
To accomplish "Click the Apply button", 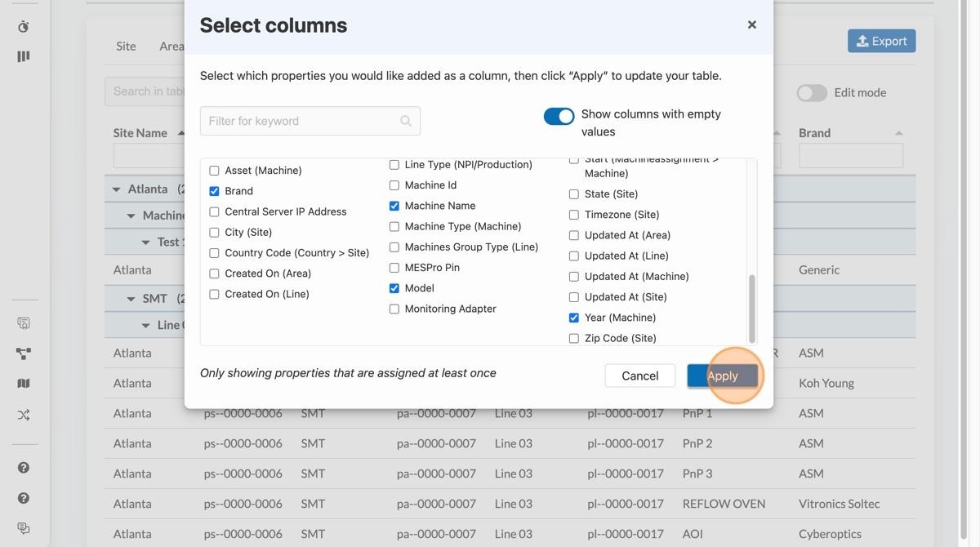I will [x=722, y=376].
